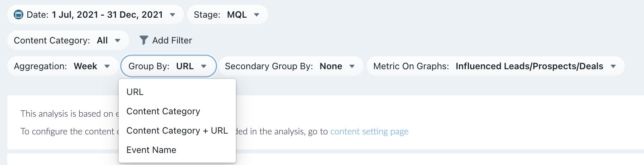Click the arrow next to the date range
The width and height of the screenshot is (644, 165).
[173, 15]
